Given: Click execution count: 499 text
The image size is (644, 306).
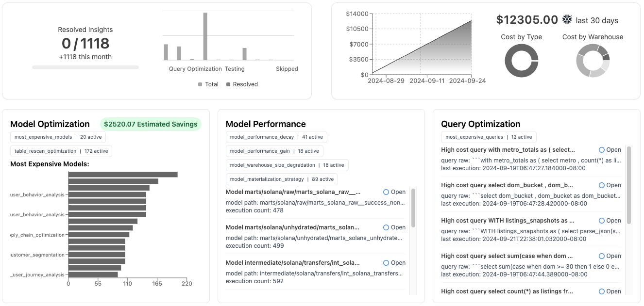Looking at the screenshot, I should [254, 246].
